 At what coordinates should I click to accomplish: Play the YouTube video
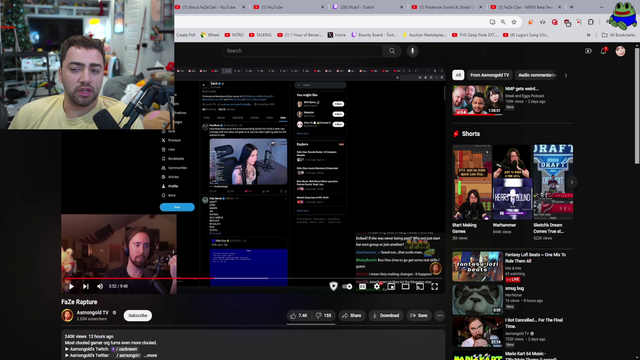[71, 287]
